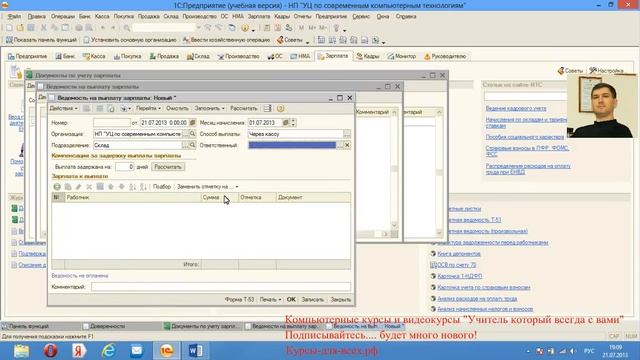This screenshot has width=640, height=360.
Task: Open Ведение кадрового учета link
Action: (x=516, y=109)
